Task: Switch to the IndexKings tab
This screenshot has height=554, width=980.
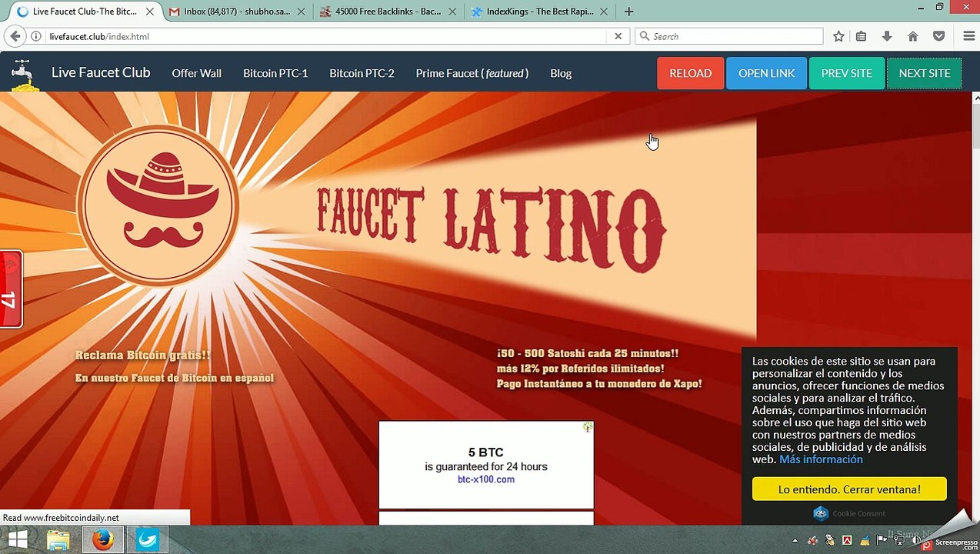Action: pos(538,12)
